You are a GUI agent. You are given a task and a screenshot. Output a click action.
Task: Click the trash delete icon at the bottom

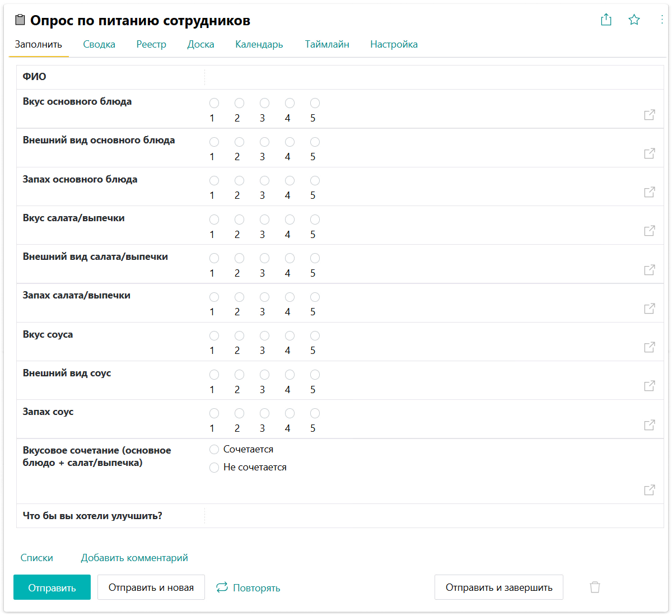point(595,587)
